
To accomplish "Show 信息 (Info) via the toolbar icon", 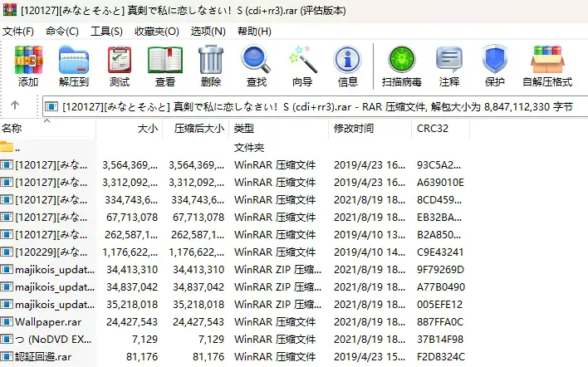I will tap(348, 59).
